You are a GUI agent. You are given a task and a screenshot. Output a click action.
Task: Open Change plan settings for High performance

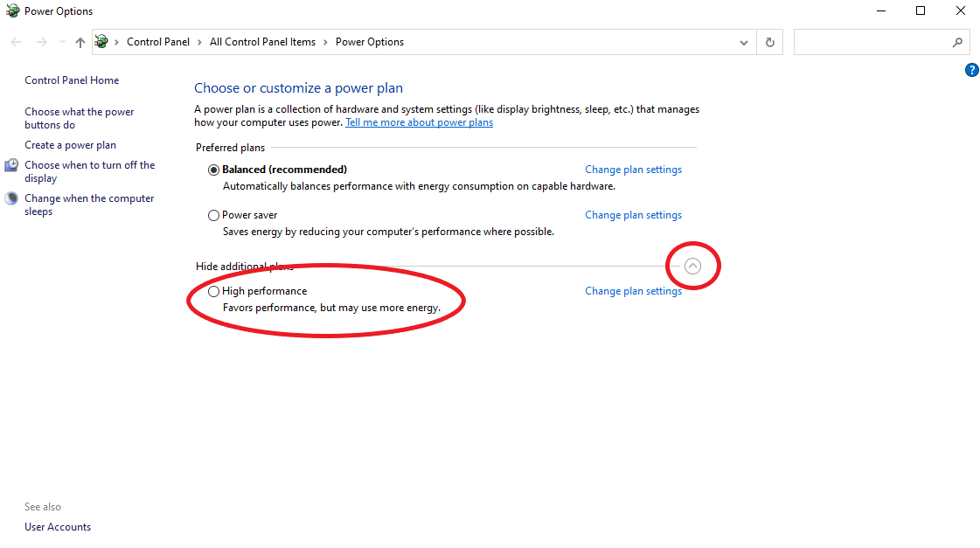[633, 291]
